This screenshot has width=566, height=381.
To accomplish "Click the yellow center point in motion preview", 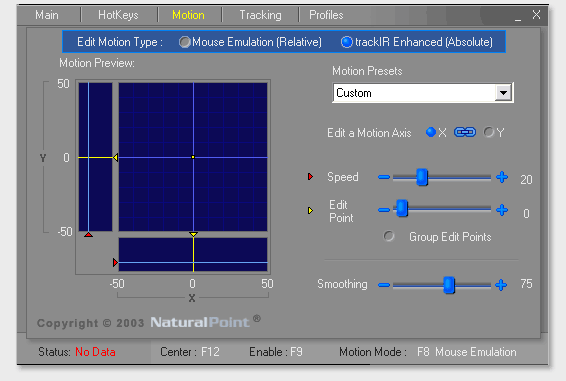I will click(x=193, y=157).
